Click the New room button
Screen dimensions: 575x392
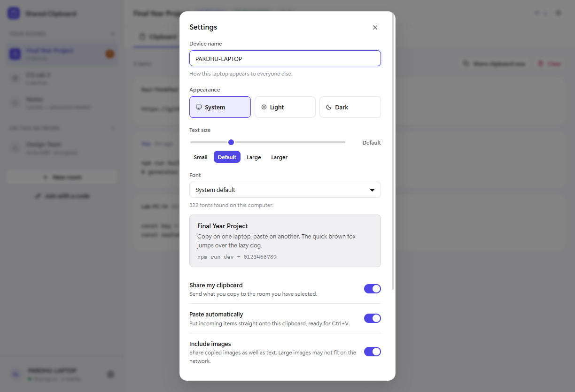coord(62,177)
